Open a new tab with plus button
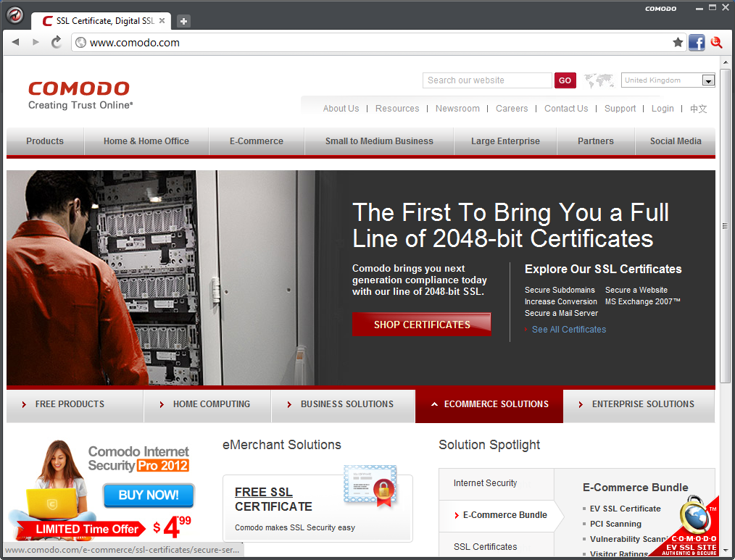 [184, 21]
